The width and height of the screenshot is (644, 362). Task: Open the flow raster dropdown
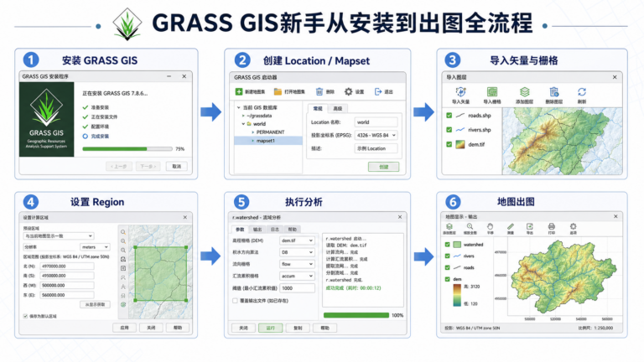(298, 264)
